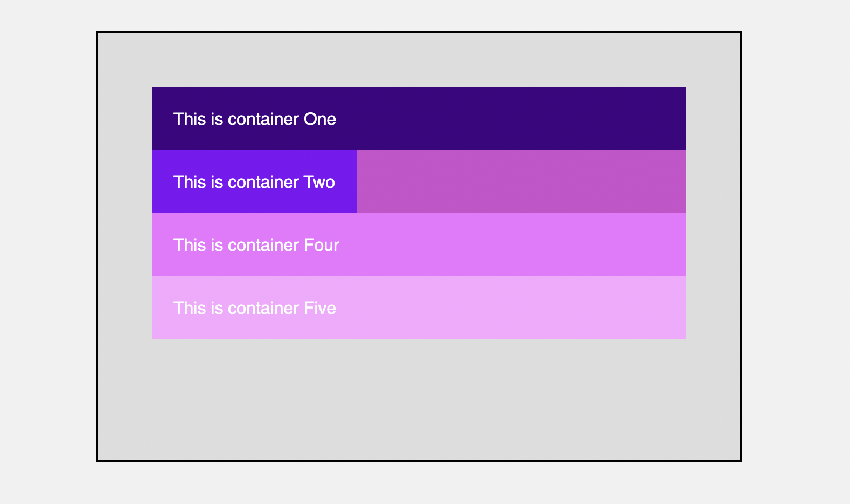Click the gray padding above container One
The image size is (850, 504).
pyautogui.click(x=419, y=60)
